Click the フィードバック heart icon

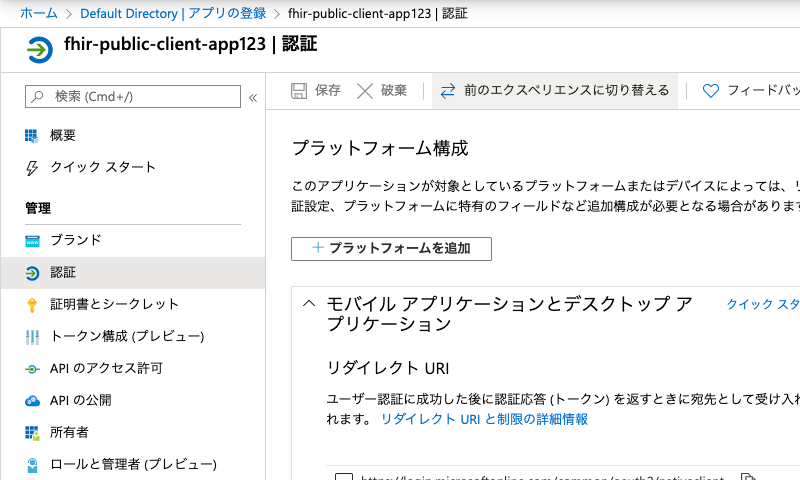click(711, 91)
